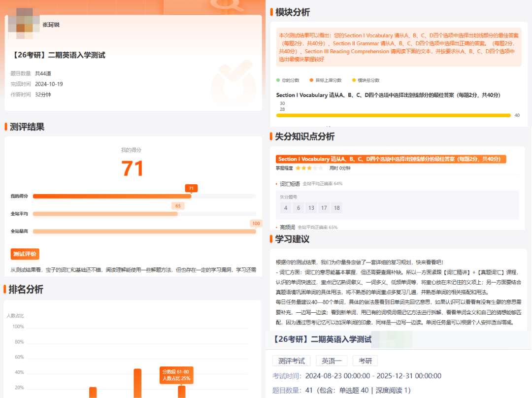
Task: Click the third gold mastery star
Action: coord(309,168)
